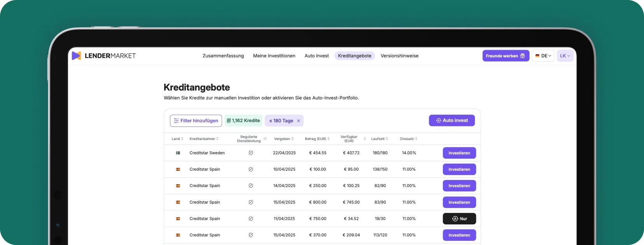Click the Lendermarket logo icon
This screenshot has width=644, height=245.
click(x=77, y=56)
